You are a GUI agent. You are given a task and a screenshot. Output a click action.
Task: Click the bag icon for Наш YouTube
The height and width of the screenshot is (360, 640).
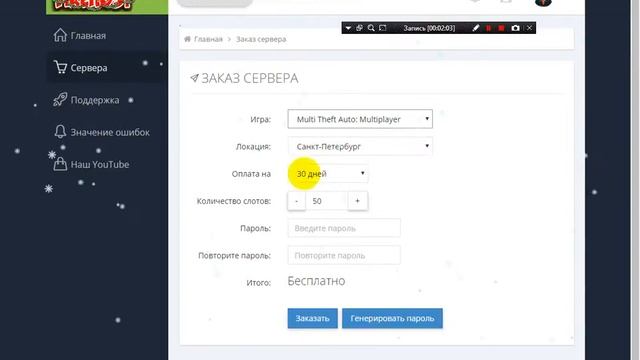coord(60,164)
